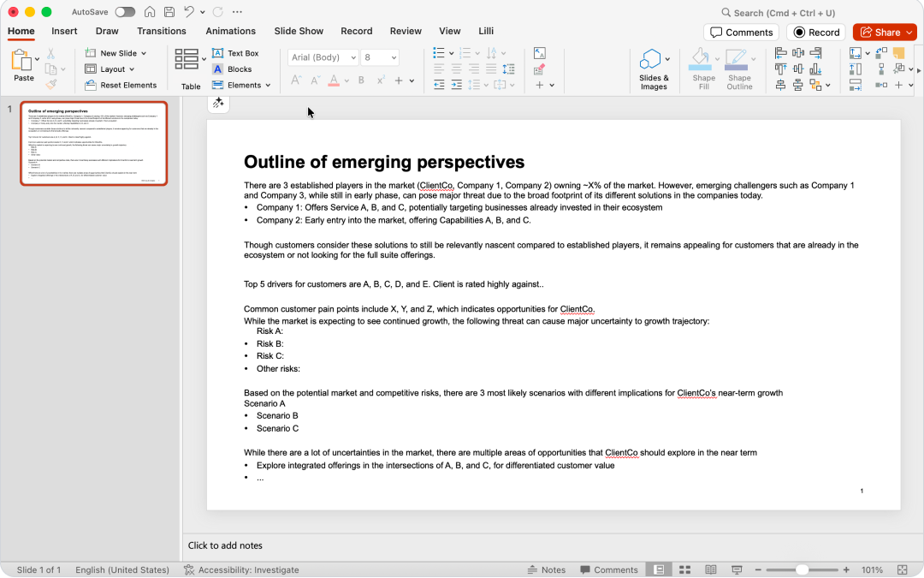Click the Designer sparkle wand icon above slide
924x578 pixels.
click(219, 103)
